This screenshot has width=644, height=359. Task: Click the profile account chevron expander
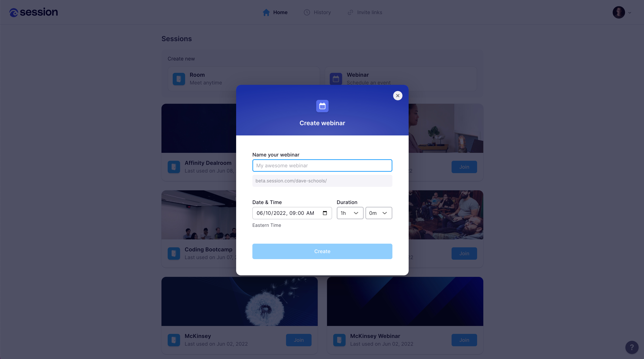click(630, 12)
